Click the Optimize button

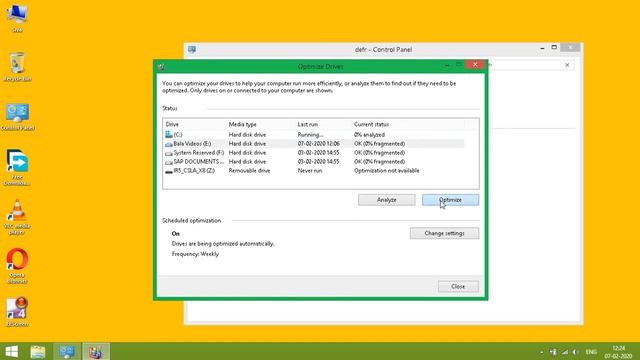point(450,200)
